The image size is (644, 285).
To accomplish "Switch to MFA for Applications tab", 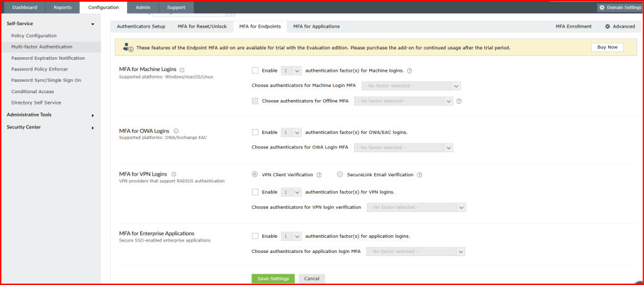I will [x=316, y=26].
